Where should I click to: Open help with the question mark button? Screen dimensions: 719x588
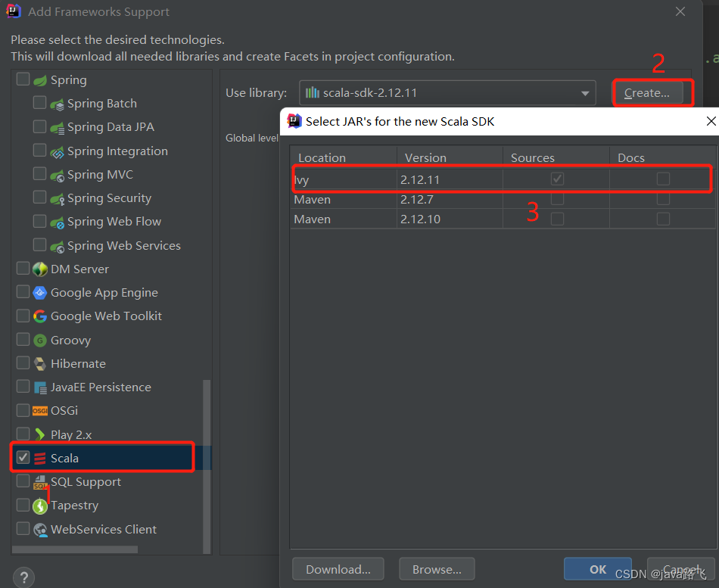click(24, 577)
